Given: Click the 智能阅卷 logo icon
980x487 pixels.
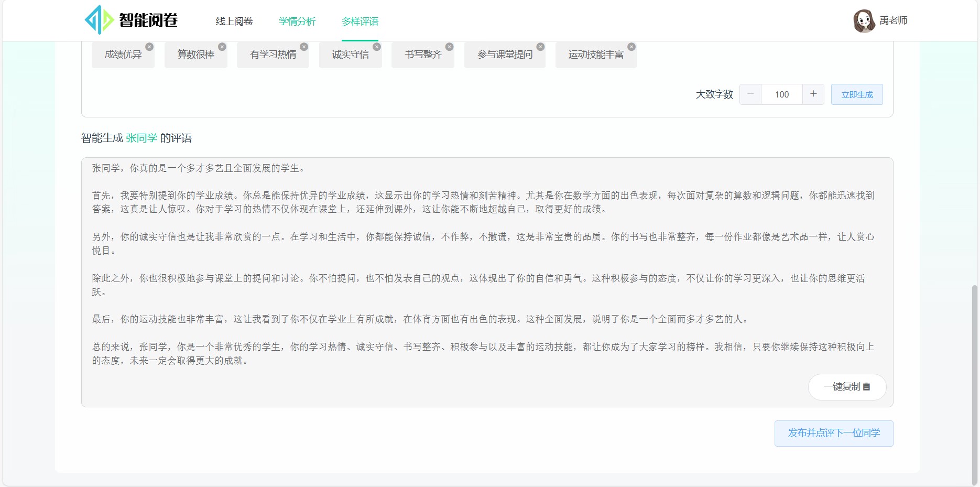Looking at the screenshot, I should 99,20.
